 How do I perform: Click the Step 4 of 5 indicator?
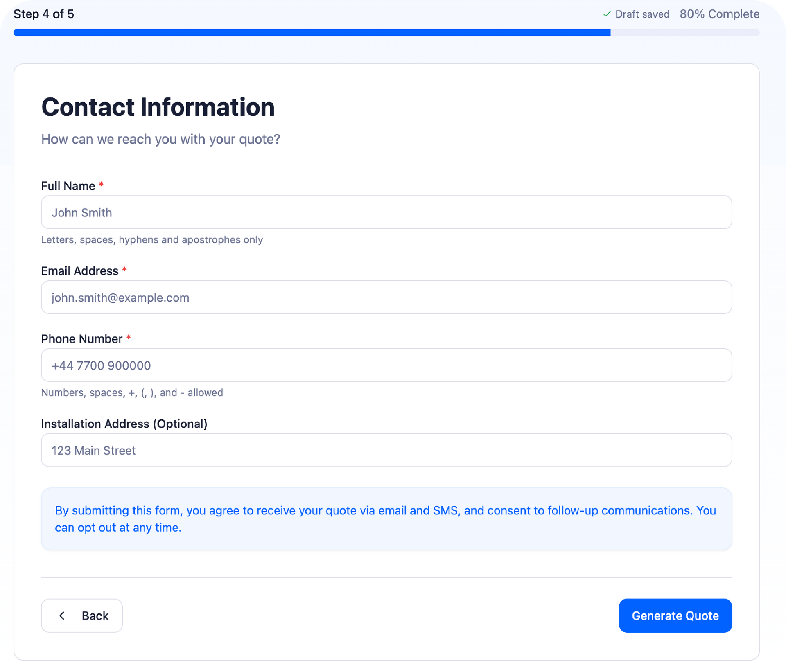point(44,14)
